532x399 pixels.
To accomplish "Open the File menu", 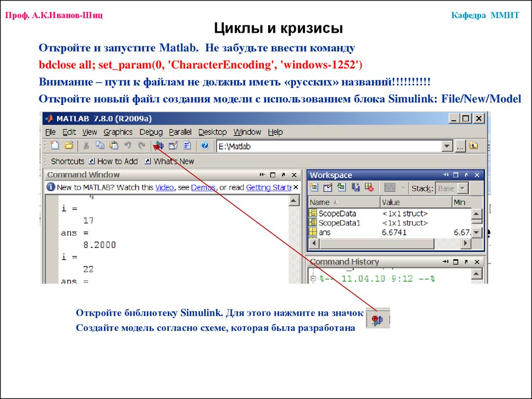I will click(50, 132).
